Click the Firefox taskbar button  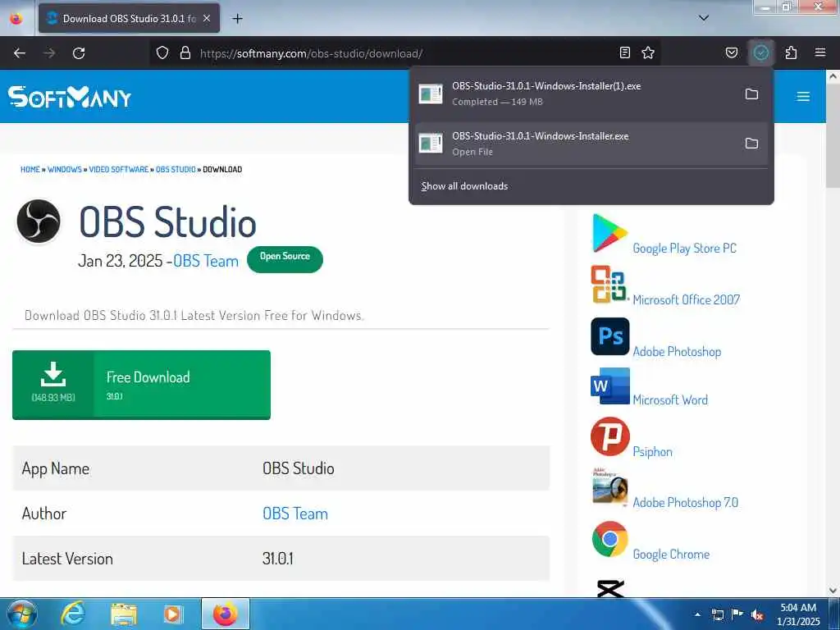[226, 614]
